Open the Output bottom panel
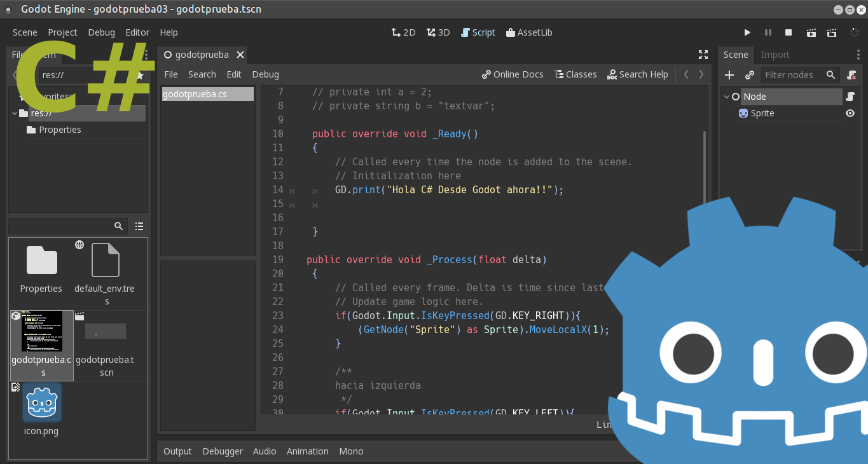Image resolution: width=868 pixels, height=464 pixels. point(177,451)
